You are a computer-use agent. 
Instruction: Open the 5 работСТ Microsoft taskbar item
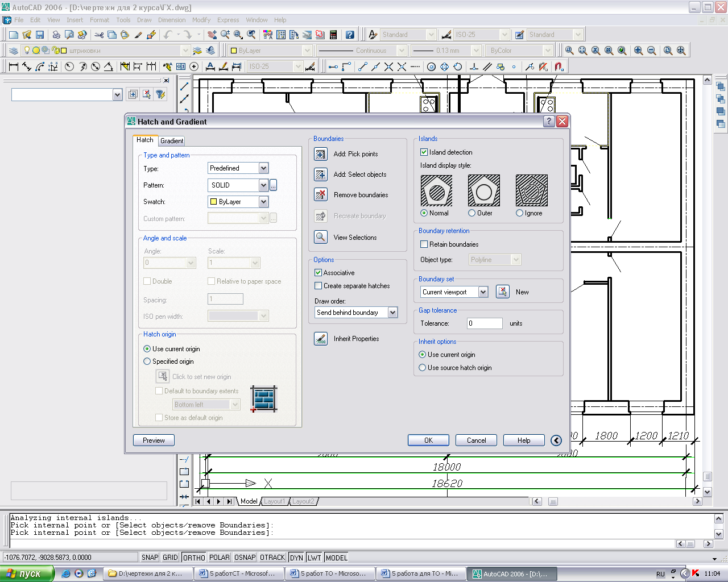(x=239, y=573)
